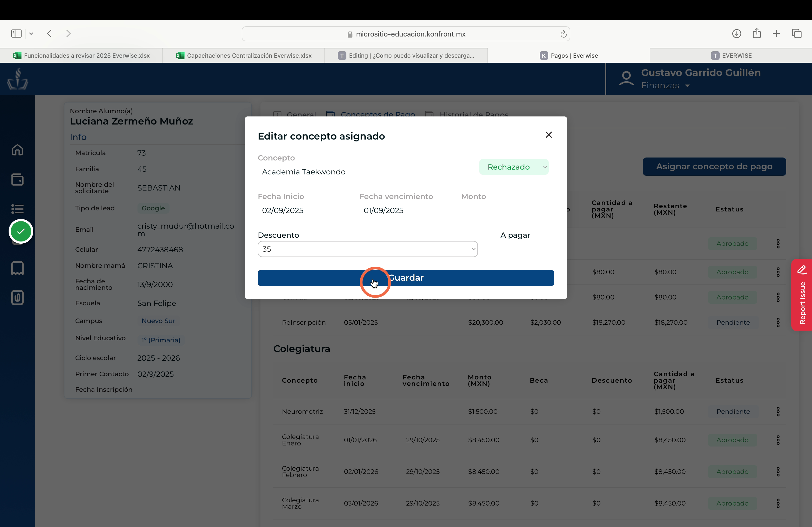Open the attachment clip icon in sidebar
812x527 pixels.
pos(17,298)
